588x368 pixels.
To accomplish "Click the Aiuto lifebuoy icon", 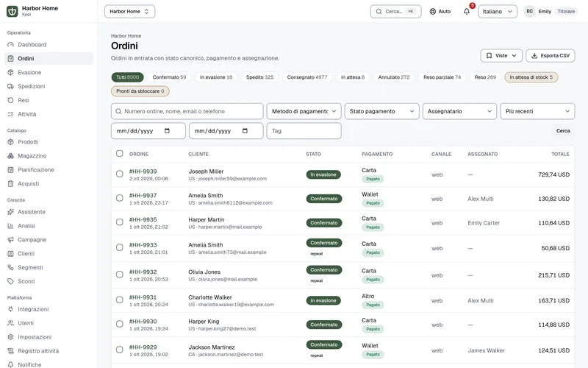I will [433, 11].
